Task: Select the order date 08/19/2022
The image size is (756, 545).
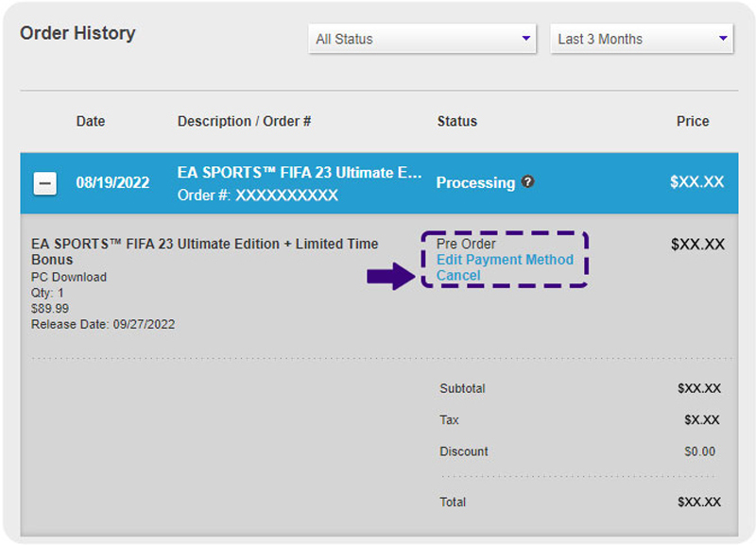Action: [x=112, y=182]
